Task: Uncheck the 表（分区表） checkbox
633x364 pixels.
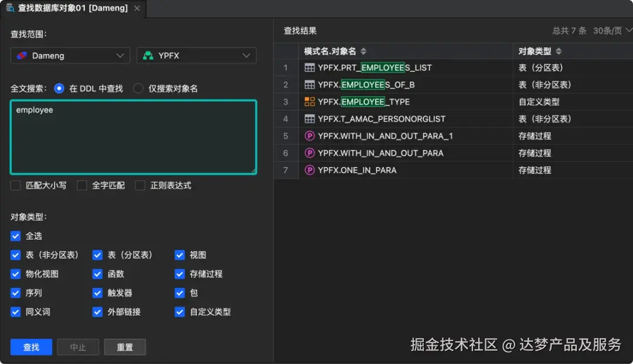Action: 97,255
